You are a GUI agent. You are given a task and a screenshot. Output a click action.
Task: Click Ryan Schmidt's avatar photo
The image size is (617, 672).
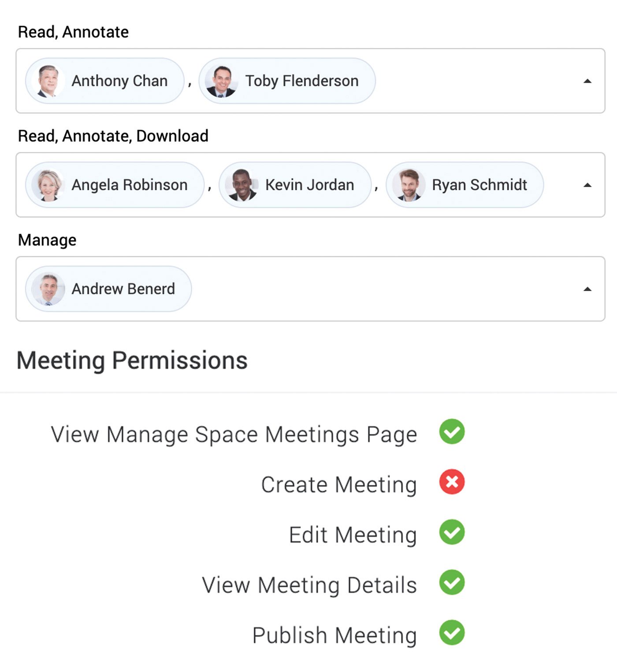pos(409,185)
